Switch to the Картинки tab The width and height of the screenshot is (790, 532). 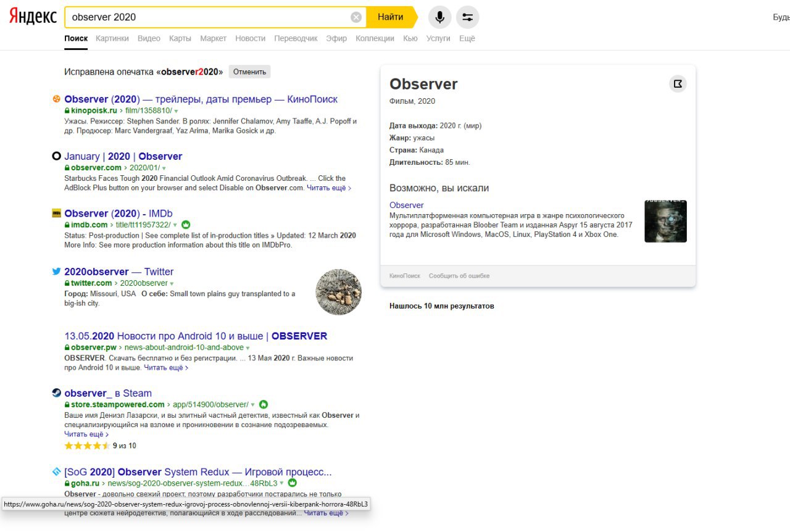click(x=112, y=38)
